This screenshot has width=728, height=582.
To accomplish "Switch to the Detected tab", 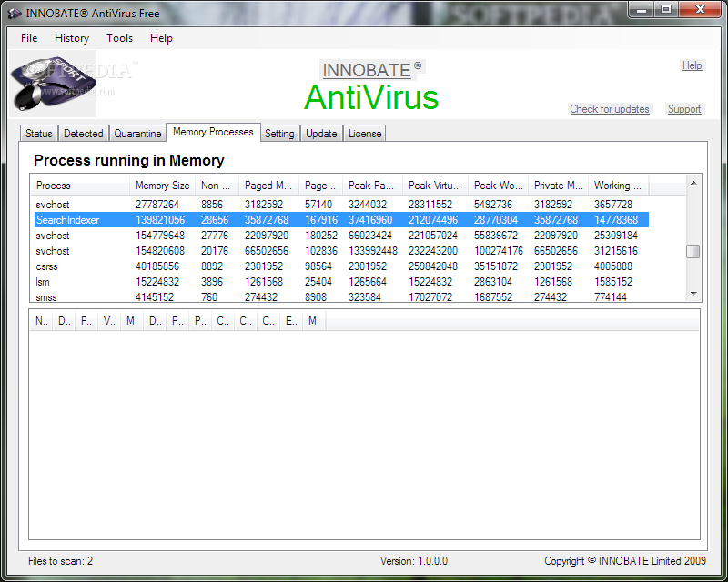I will 84,134.
